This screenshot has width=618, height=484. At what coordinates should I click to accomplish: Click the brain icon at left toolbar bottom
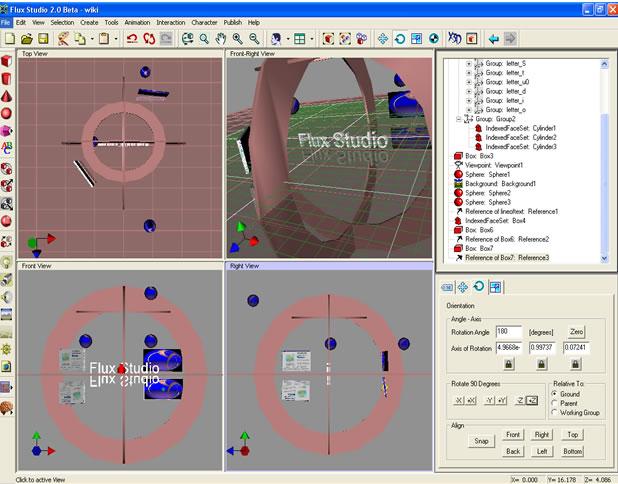coord(6,408)
